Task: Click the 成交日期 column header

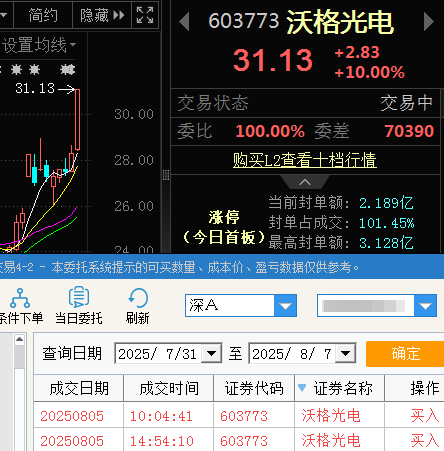Action: pyautogui.click(x=79, y=388)
